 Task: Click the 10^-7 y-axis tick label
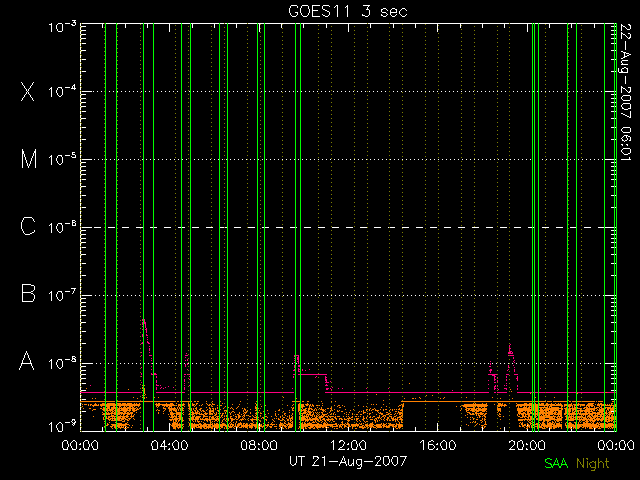click(x=62, y=296)
